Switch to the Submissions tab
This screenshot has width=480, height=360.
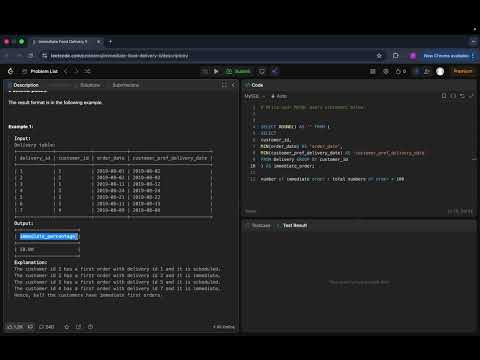[x=125, y=85]
